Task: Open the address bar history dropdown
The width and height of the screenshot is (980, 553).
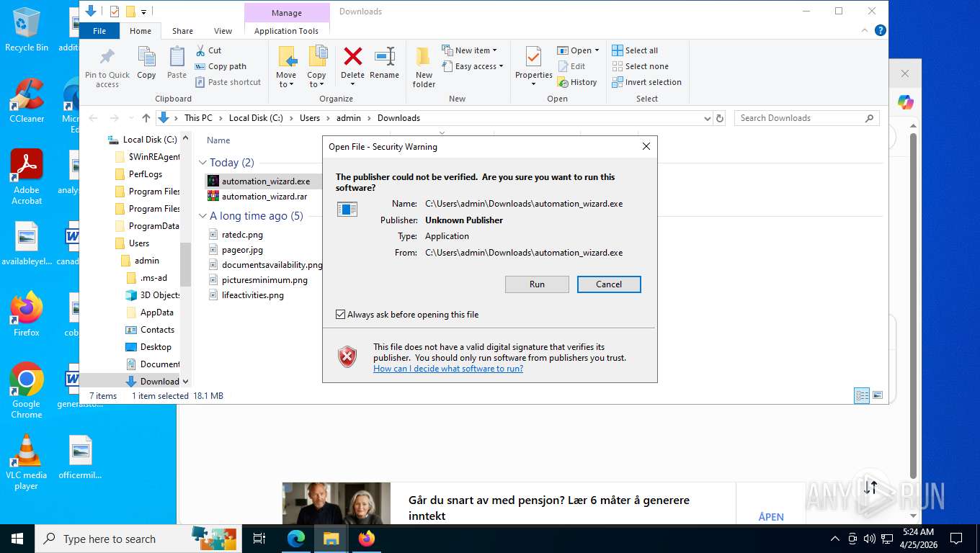Action: click(707, 118)
